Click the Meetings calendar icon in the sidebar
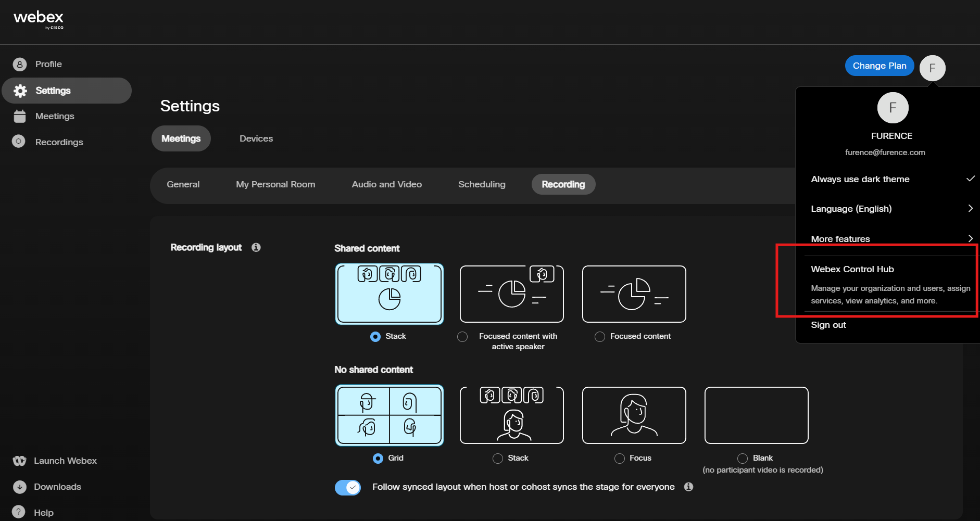This screenshot has height=521, width=980. (x=20, y=116)
